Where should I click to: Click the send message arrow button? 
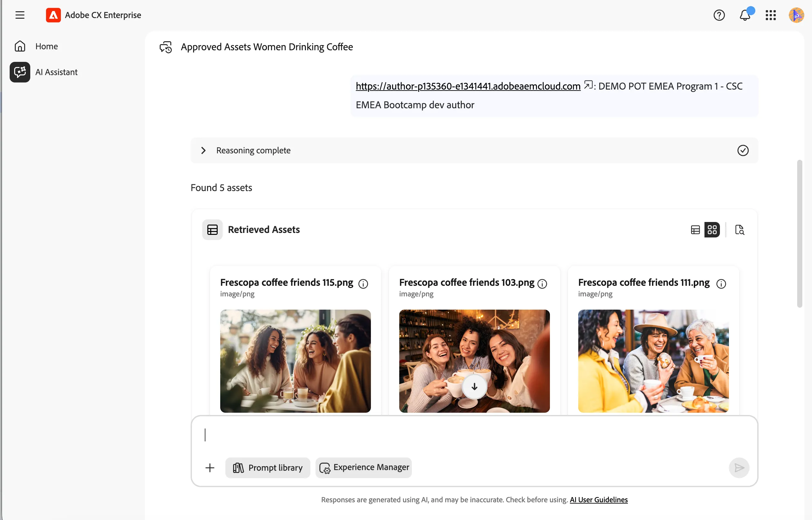pos(739,468)
